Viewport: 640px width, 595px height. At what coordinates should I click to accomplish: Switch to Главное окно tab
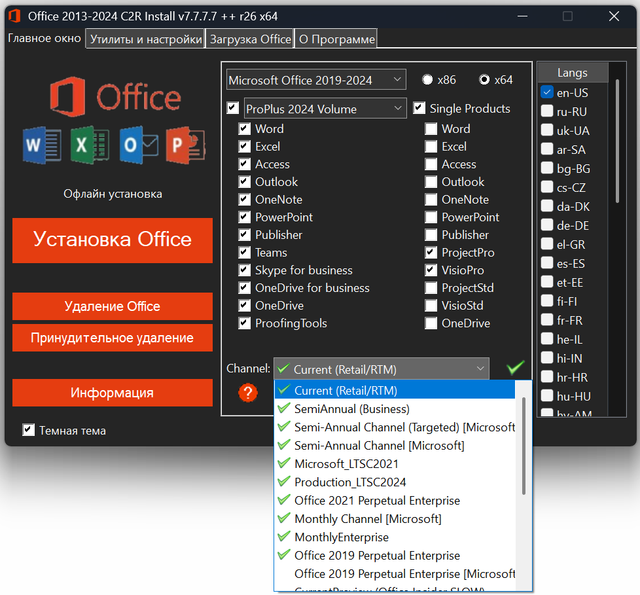coord(44,38)
